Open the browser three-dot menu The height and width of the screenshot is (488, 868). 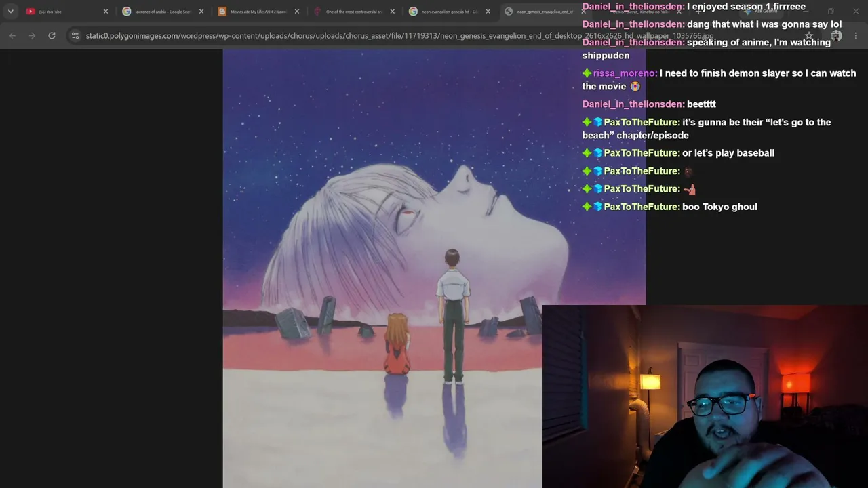856,35
